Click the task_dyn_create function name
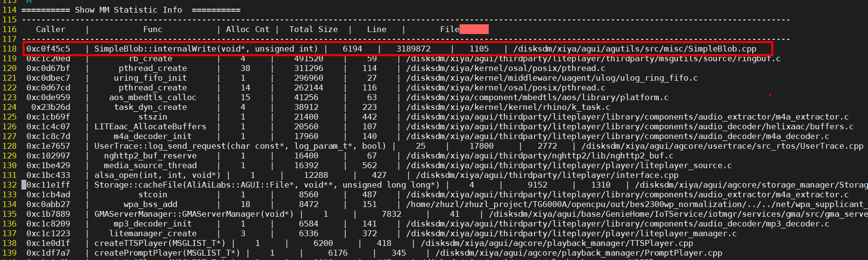The width and height of the screenshot is (868, 260). coord(150,107)
